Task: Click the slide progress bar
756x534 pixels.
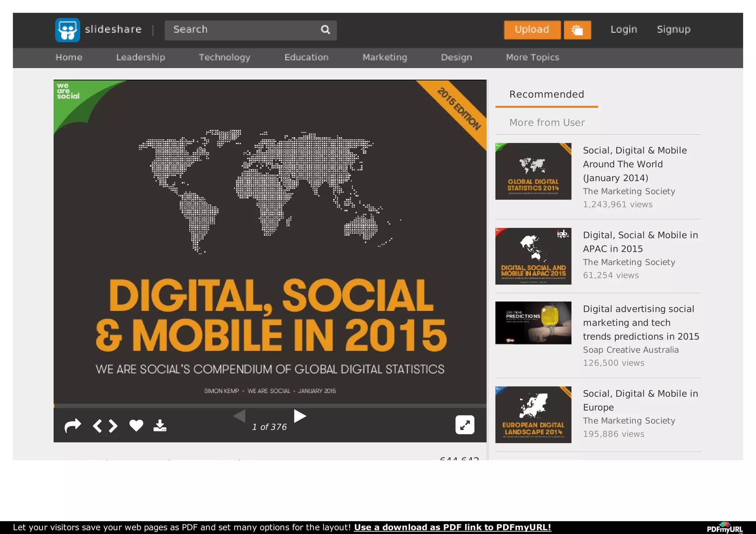Action: coord(270,406)
